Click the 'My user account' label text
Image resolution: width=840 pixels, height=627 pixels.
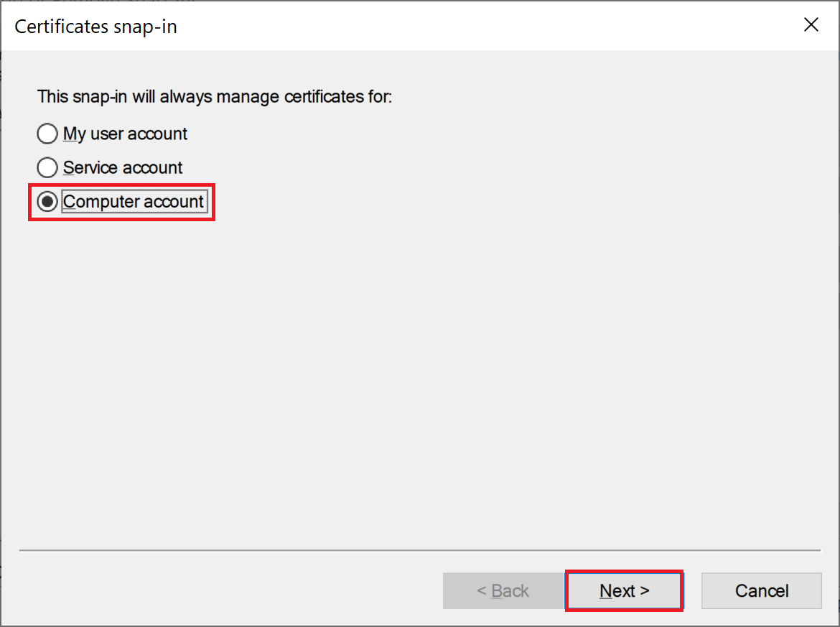[126, 134]
